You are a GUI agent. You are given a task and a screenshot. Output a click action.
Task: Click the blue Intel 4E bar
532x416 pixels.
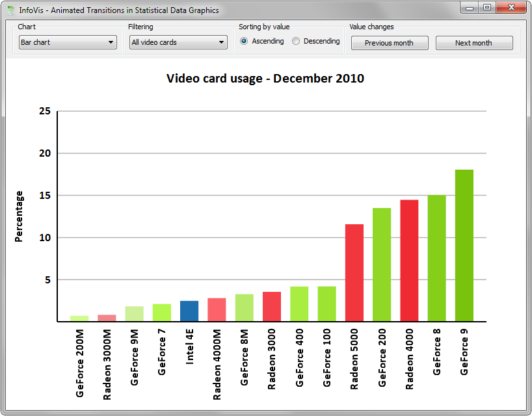(189, 311)
